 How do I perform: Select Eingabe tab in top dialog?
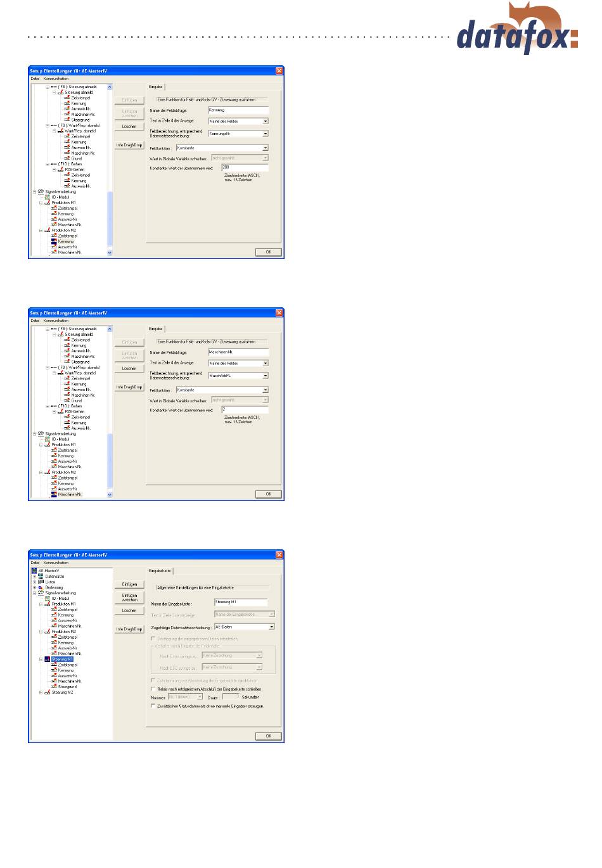click(156, 87)
